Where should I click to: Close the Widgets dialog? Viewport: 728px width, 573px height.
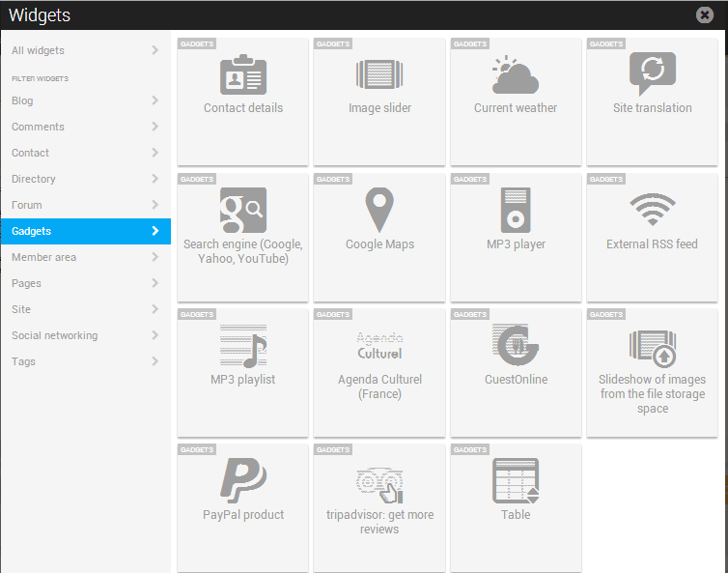point(704,14)
